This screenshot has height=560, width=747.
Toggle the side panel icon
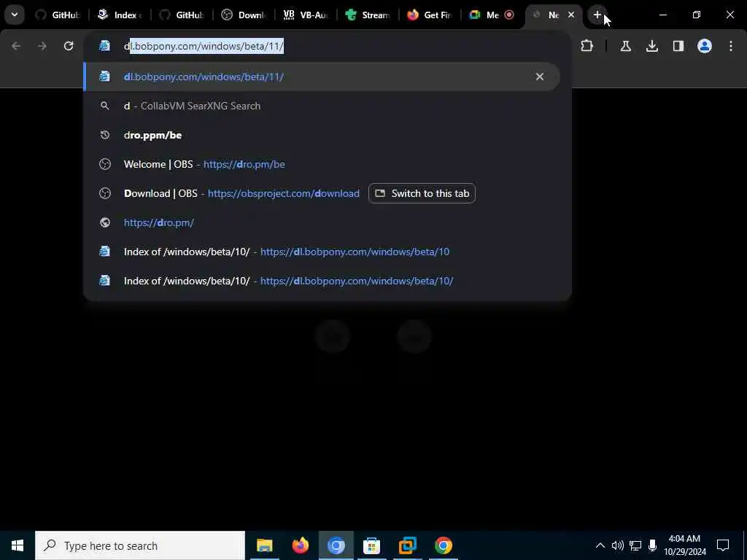point(678,46)
